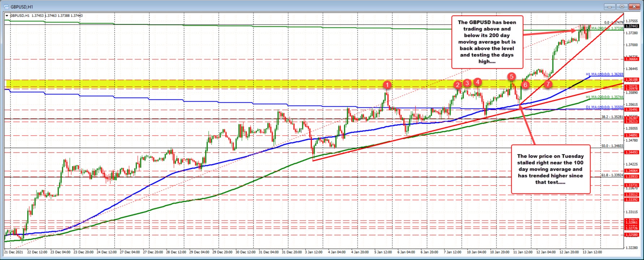The height and width of the screenshot is (260, 644).
Task: Click the price scale value 1.37555
Action: point(632,21)
